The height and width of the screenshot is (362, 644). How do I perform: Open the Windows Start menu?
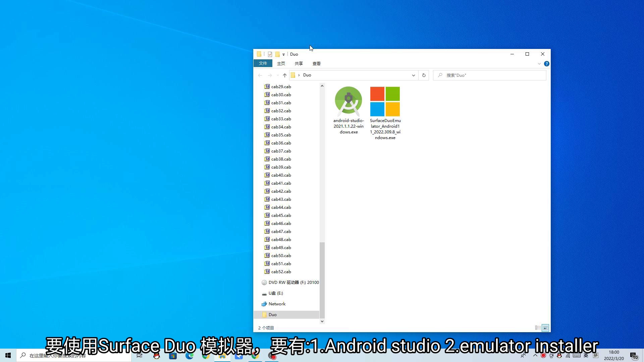pos(8,355)
